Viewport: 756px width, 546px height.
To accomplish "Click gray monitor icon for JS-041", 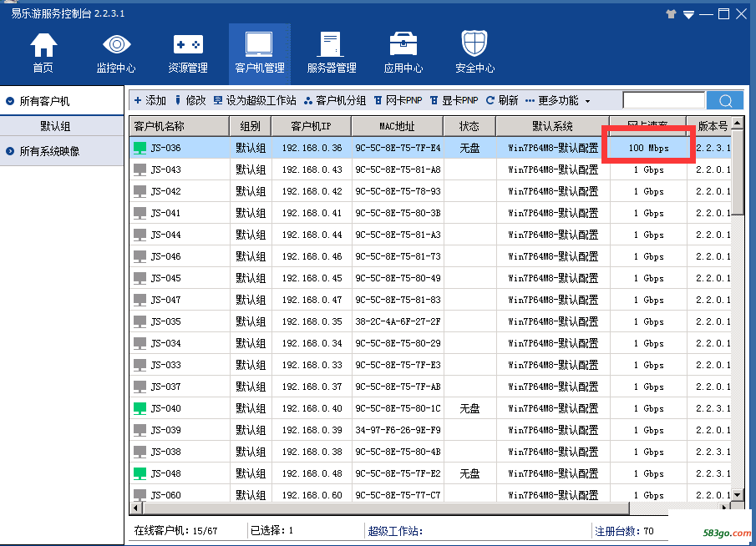I will [x=140, y=213].
